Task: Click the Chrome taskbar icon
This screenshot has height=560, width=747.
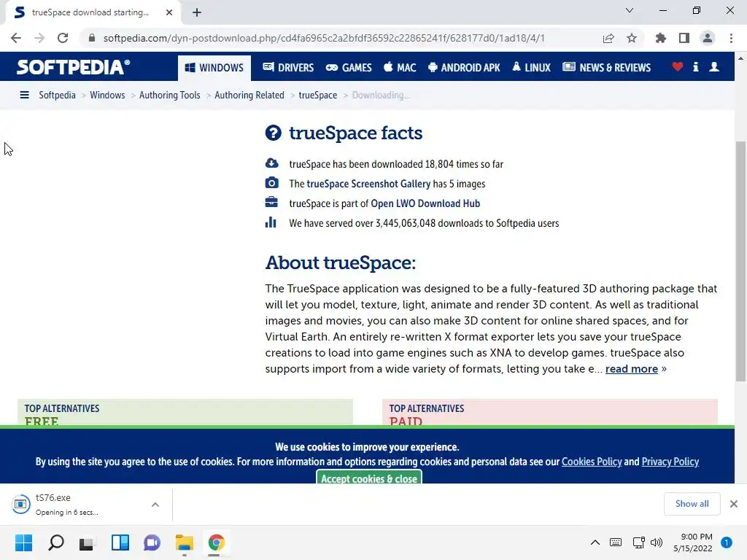Action: [216, 542]
